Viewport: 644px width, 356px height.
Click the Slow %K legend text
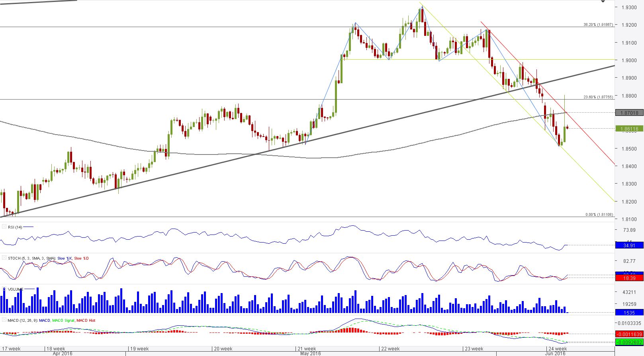[x=65, y=258]
